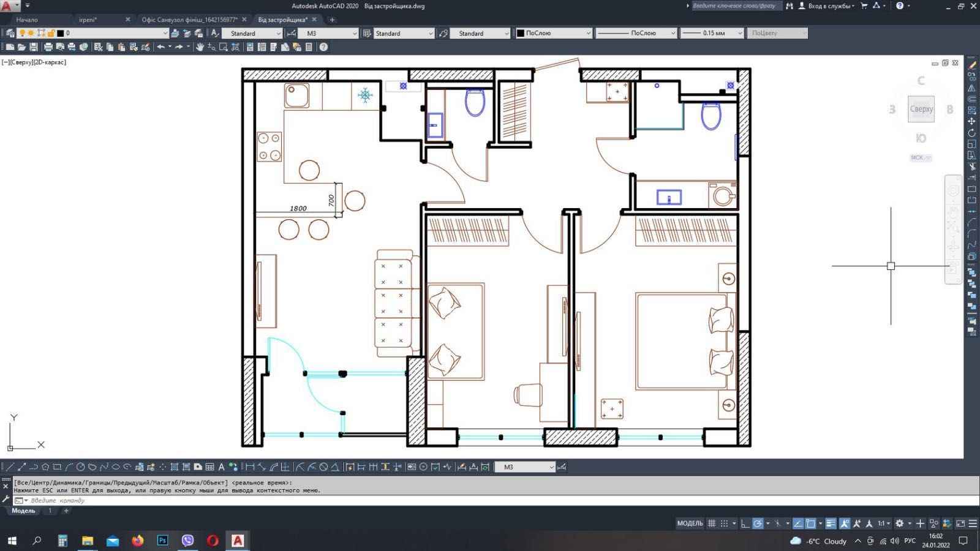Open the M3 dimension style dropdown
Image resolution: width=980 pixels, height=551 pixels.
pyautogui.click(x=329, y=33)
